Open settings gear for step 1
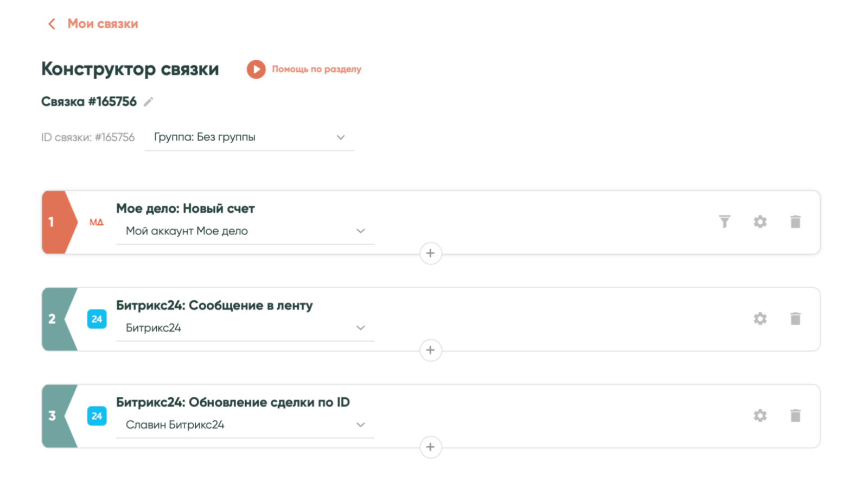 pos(760,221)
